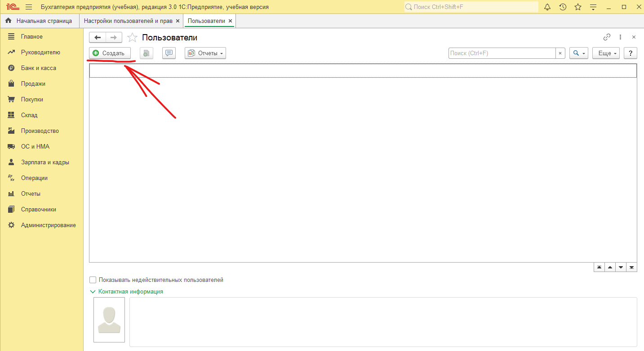Open the Продажи section
Viewport: 644px width, 351px height.
tap(33, 83)
